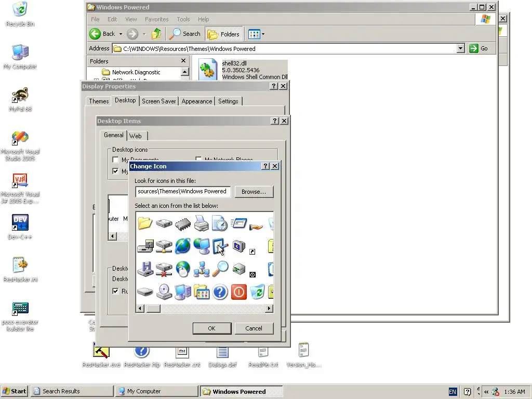Select the recycle bin icon in the list

pyautogui.click(x=257, y=292)
